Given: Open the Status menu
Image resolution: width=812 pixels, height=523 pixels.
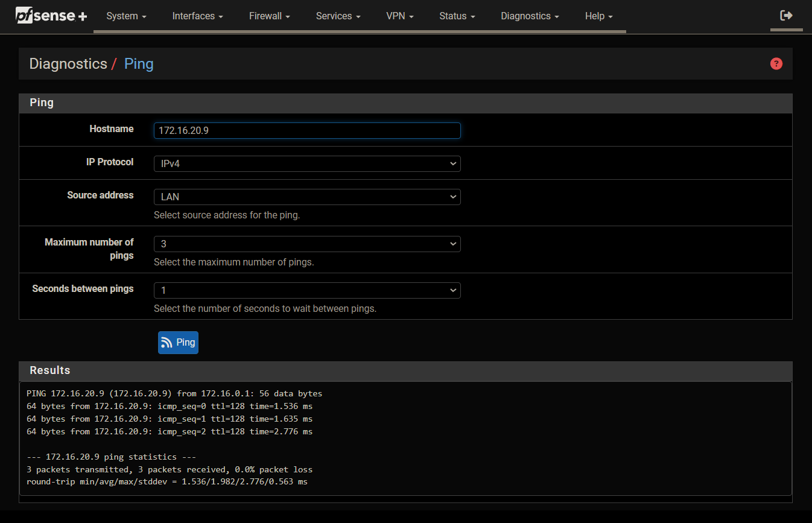Looking at the screenshot, I should point(457,16).
